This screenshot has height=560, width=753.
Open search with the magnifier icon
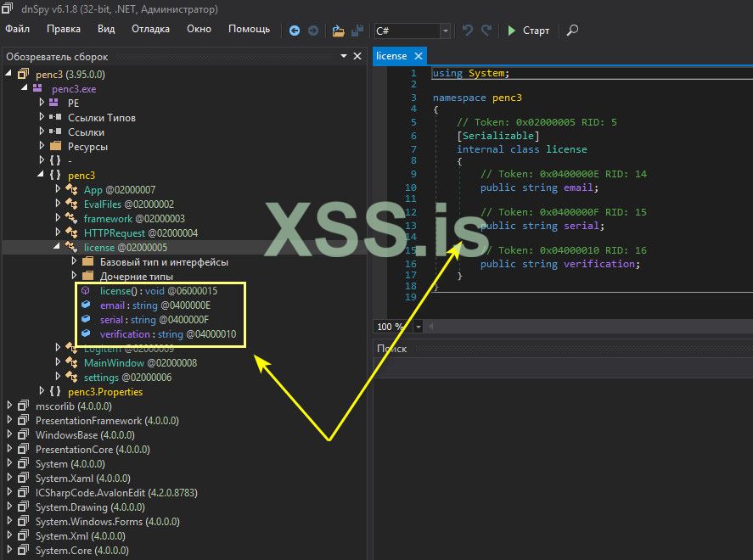[x=572, y=31]
